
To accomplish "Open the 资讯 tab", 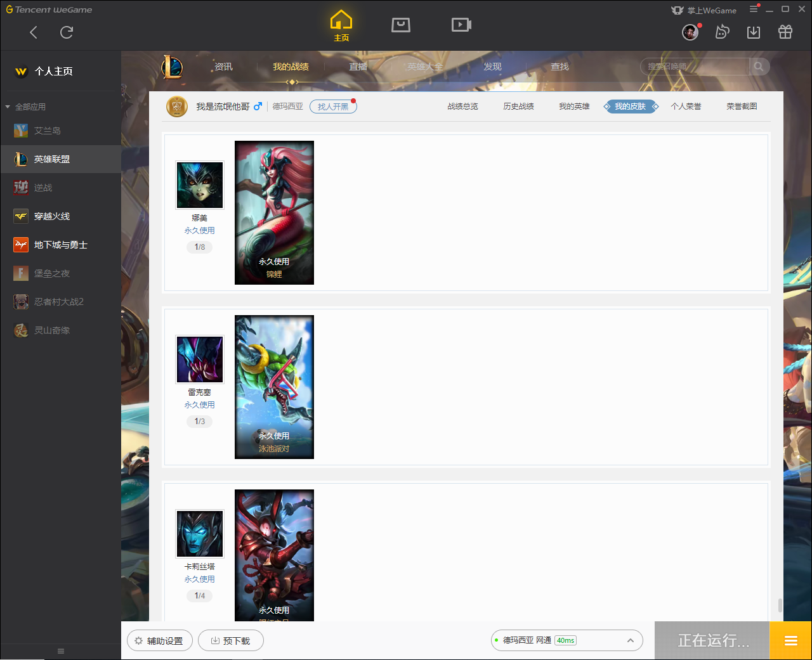I will tap(223, 67).
